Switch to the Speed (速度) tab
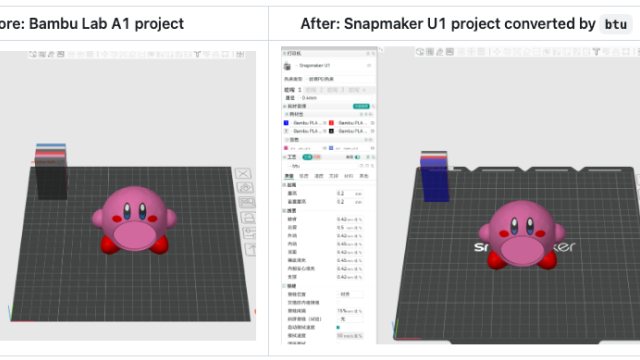 [319, 176]
